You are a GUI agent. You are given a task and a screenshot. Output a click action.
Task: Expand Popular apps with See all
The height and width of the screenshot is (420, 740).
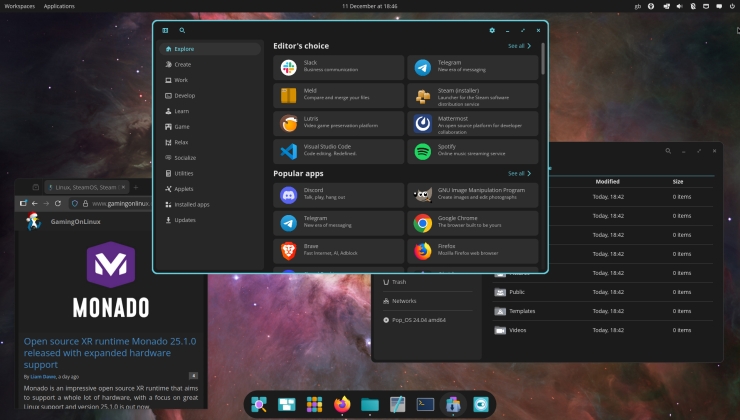(519, 173)
